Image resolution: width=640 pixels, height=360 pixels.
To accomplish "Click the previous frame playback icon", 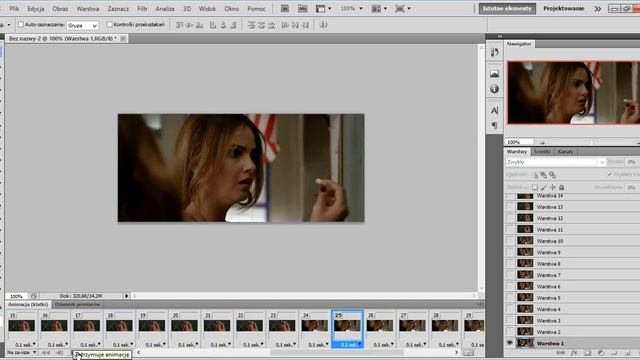I will 60,353.
